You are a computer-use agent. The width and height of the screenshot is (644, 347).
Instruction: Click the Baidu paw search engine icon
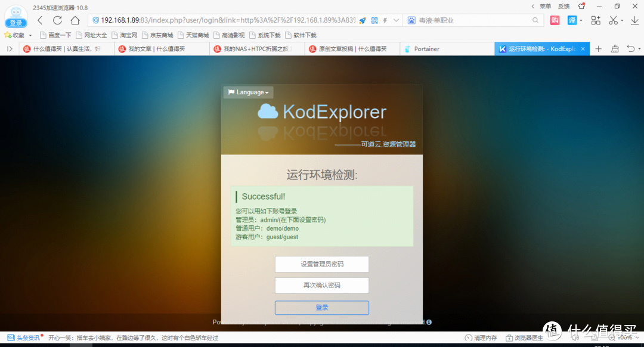[x=411, y=20]
